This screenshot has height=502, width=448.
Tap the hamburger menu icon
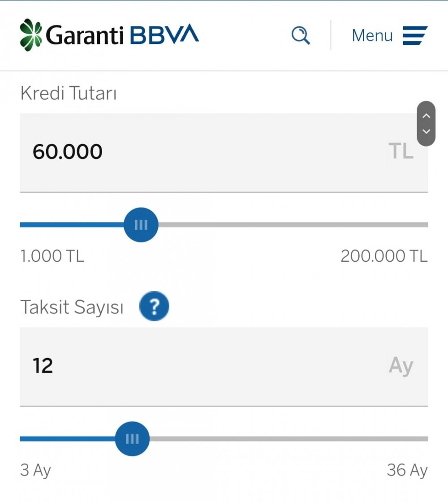click(x=415, y=35)
